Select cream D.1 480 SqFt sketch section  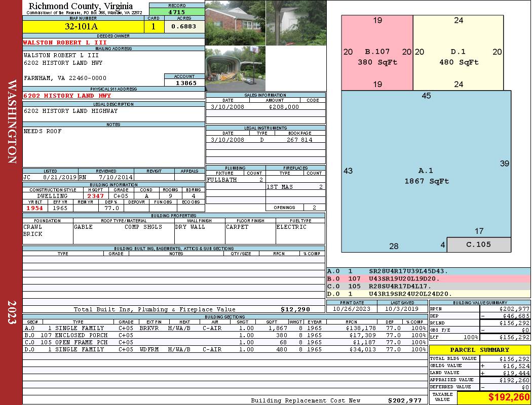458,53
